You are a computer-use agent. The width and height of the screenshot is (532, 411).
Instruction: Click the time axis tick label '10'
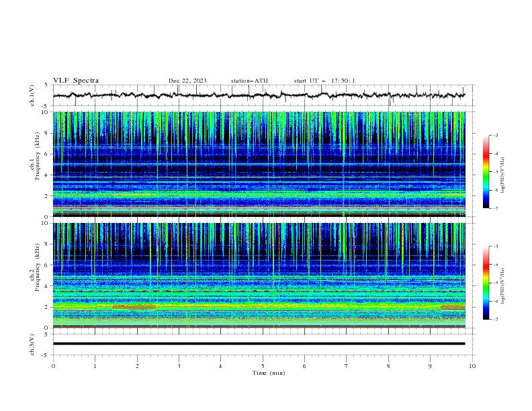coord(472,366)
